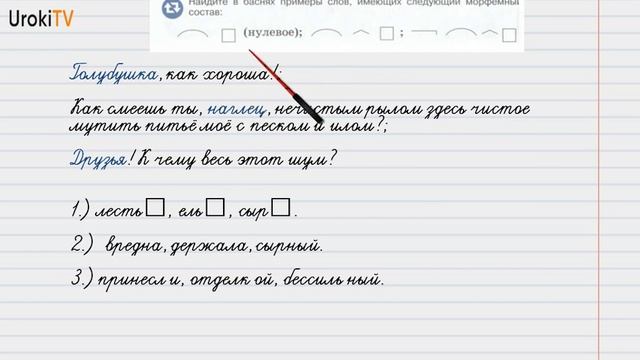Click the list number "3.)"

(82, 279)
